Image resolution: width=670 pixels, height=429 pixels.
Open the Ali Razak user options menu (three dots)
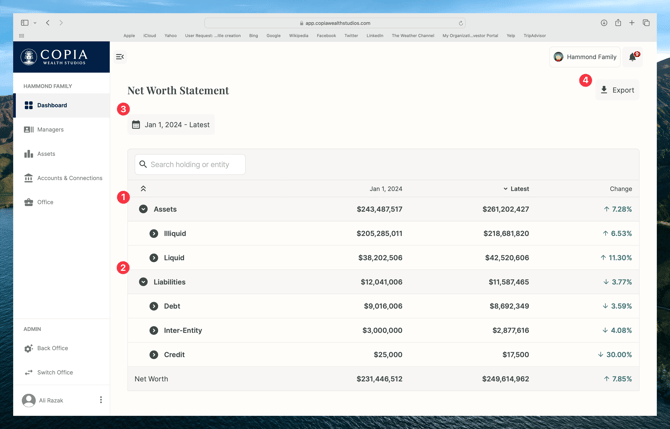point(101,400)
